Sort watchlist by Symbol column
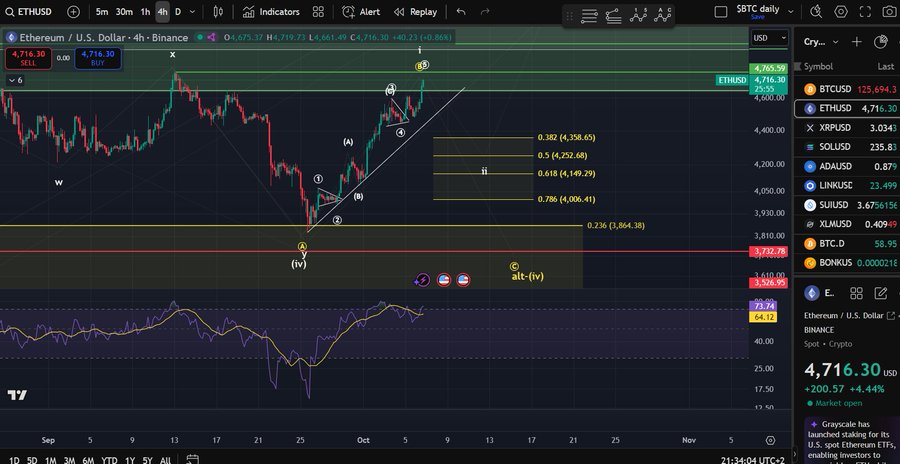The height and width of the screenshot is (464, 900). [x=818, y=67]
